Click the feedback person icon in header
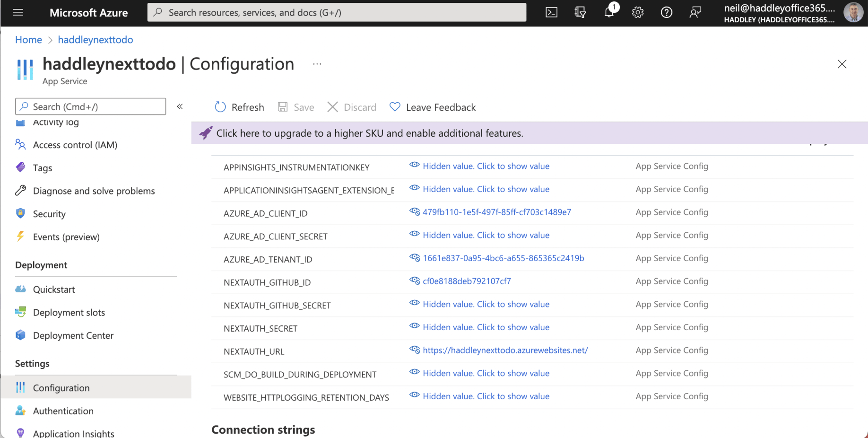This screenshot has width=868, height=438. click(x=695, y=13)
